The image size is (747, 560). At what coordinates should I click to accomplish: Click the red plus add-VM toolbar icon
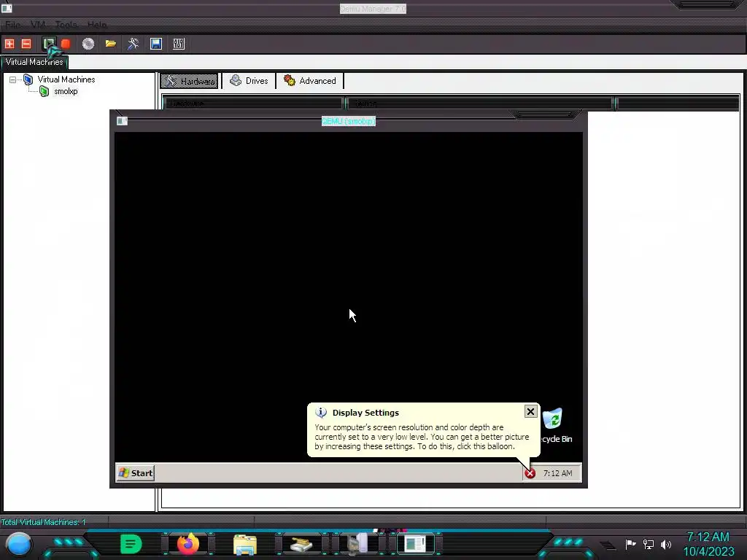click(9, 44)
